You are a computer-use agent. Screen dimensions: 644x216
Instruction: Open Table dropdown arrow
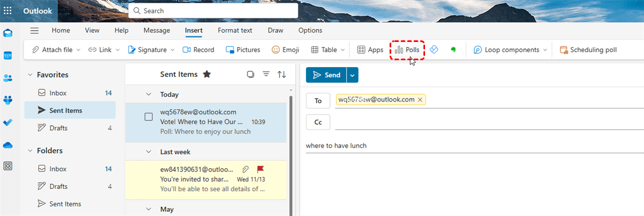tap(342, 50)
